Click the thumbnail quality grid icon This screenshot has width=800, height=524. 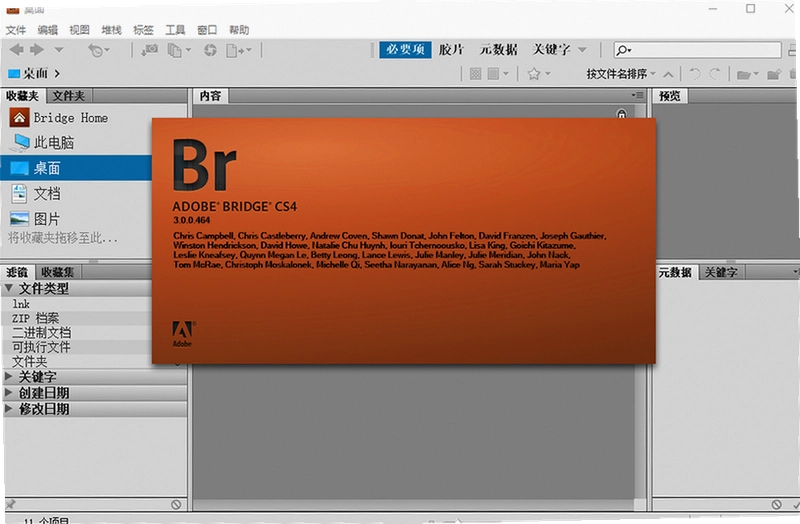pos(476,74)
